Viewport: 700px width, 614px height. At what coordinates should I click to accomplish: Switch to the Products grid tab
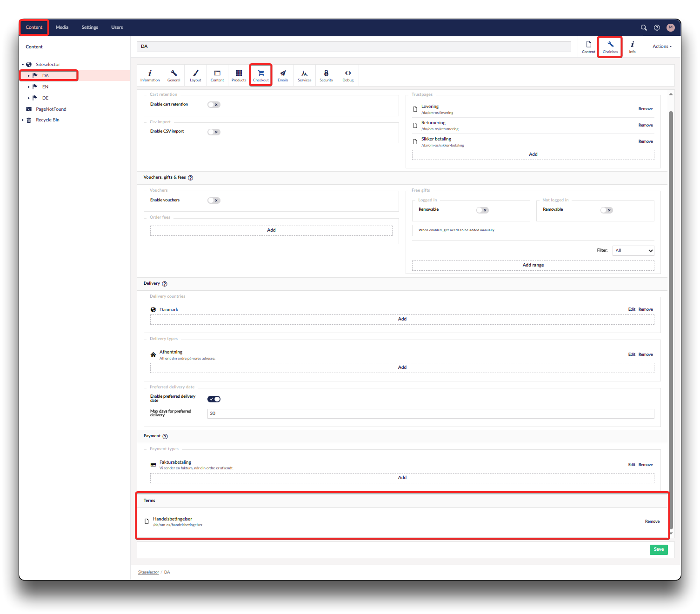[239, 75]
